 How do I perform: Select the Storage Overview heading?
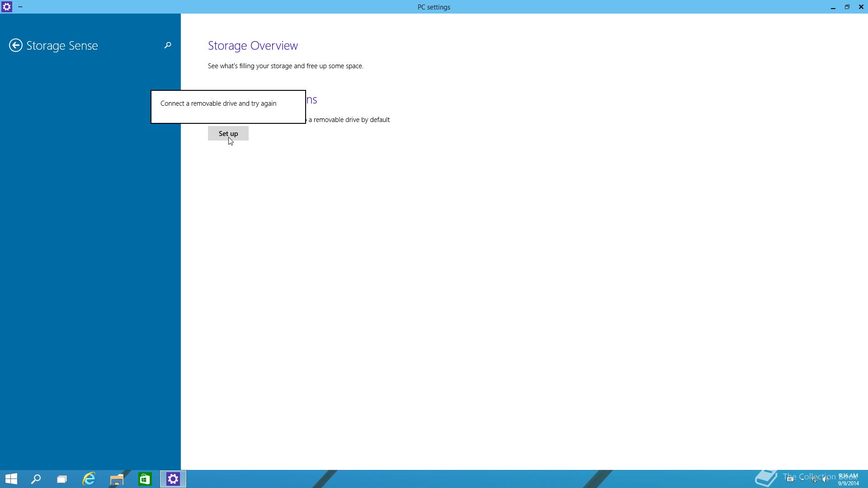click(x=253, y=46)
